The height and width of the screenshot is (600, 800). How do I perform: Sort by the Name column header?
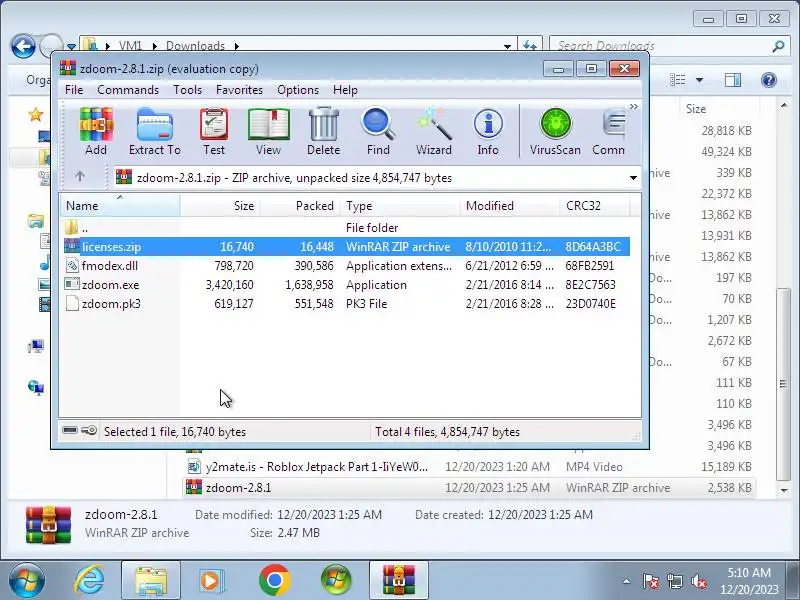tap(120, 206)
